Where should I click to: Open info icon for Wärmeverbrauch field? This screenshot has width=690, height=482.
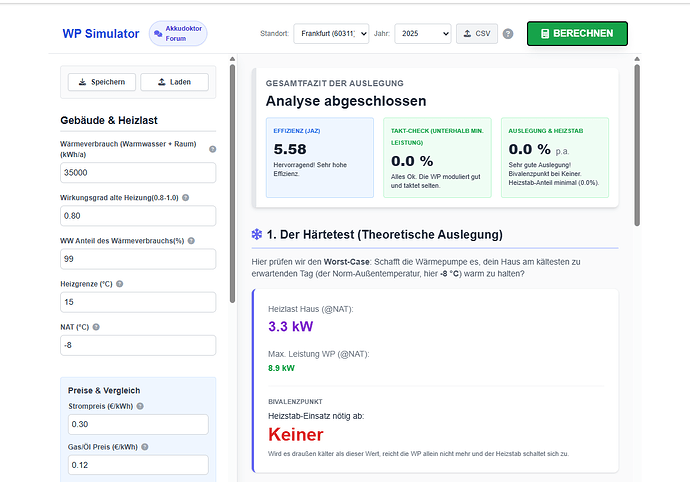(213, 149)
